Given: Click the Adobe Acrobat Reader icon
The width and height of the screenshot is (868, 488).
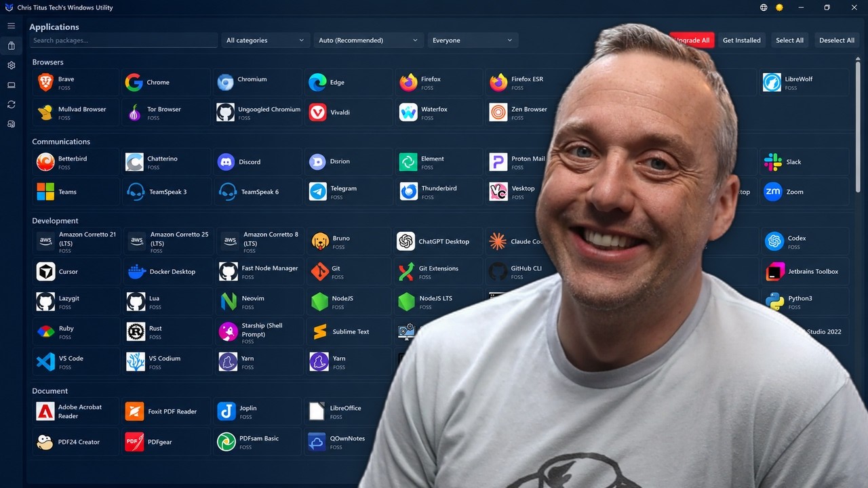Looking at the screenshot, I should point(45,411).
